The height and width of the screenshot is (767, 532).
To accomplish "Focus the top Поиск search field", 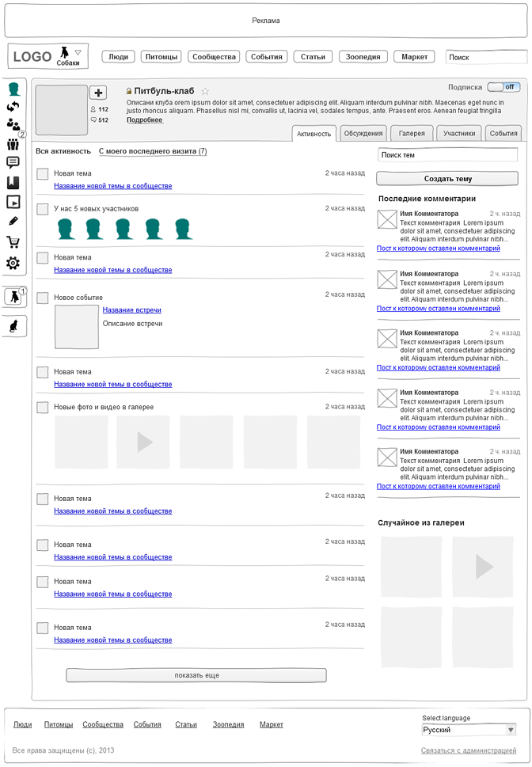I will tap(486, 57).
